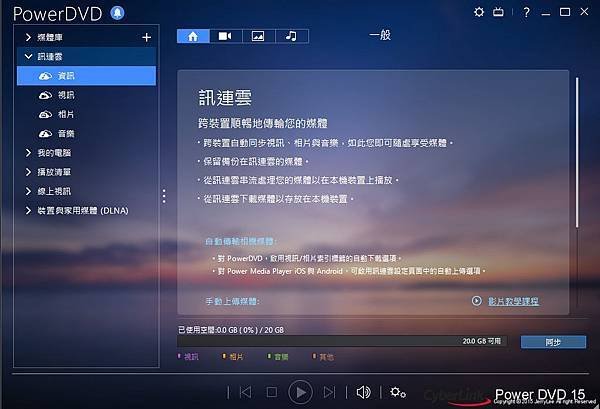
Task: Click the 已使用空間 usage text
Action: coord(231,330)
